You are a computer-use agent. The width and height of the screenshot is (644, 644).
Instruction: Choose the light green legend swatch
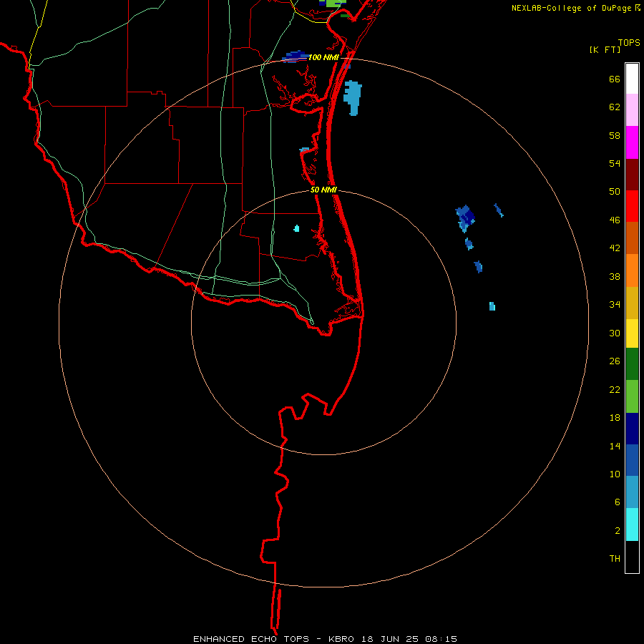pyautogui.click(x=632, y=396)
